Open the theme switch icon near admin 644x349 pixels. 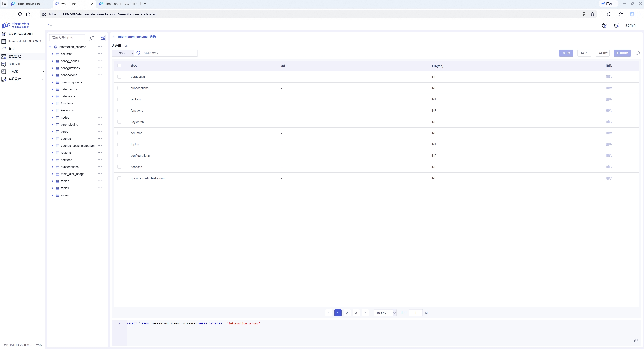[x=604, y=25]
